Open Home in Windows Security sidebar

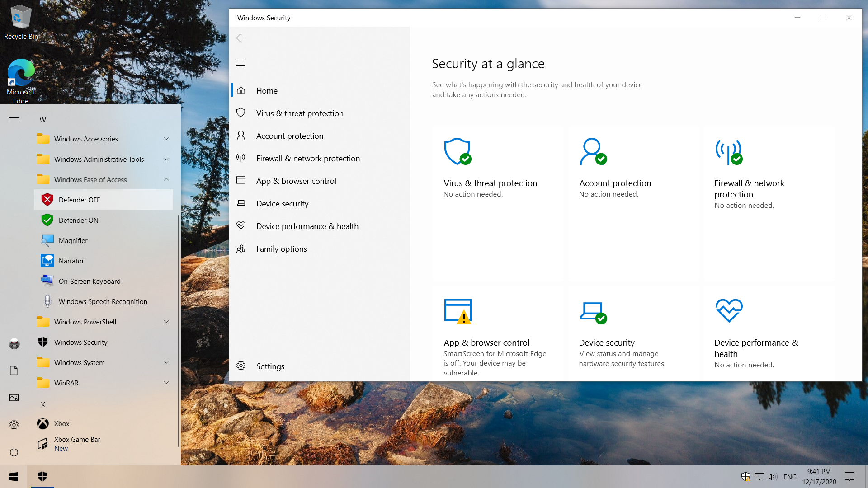267,90
